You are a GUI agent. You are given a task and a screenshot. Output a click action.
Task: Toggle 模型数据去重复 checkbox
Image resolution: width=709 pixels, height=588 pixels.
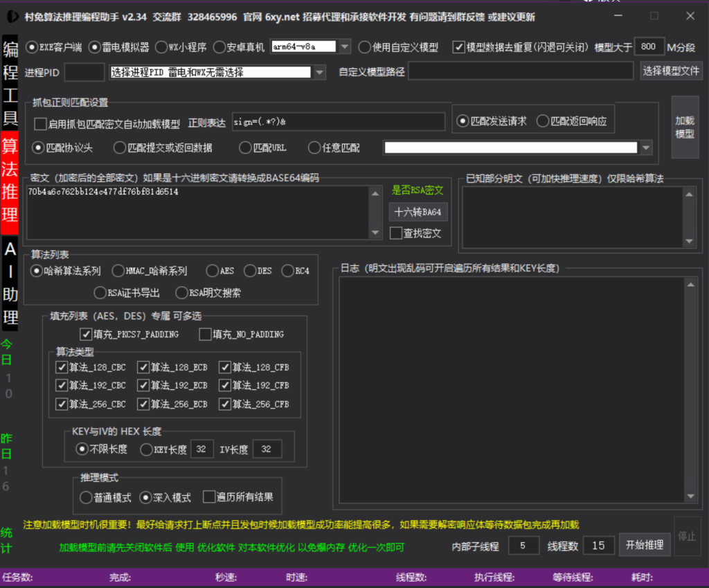coord(458,47)
